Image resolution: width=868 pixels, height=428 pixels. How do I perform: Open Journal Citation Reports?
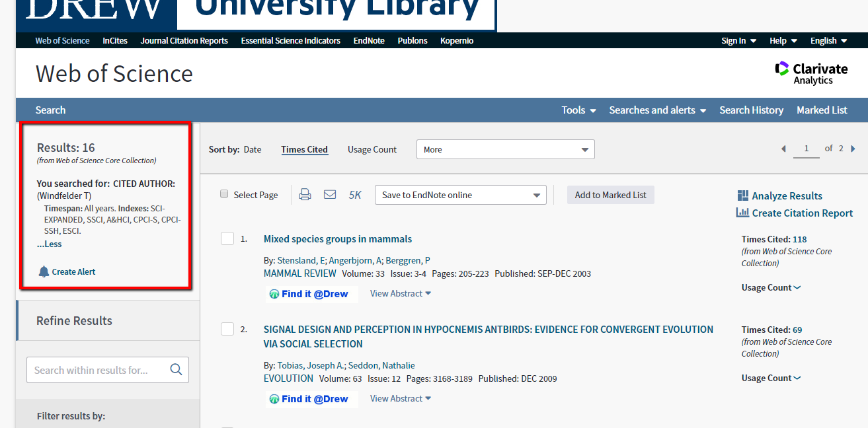pos(184,40)
